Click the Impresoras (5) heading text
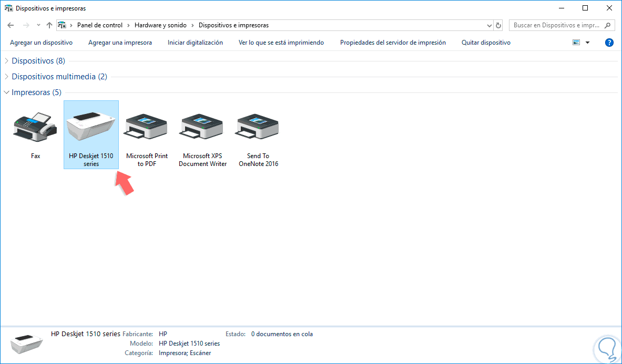This screenshot has width=622, height=364. coord(36,92)
